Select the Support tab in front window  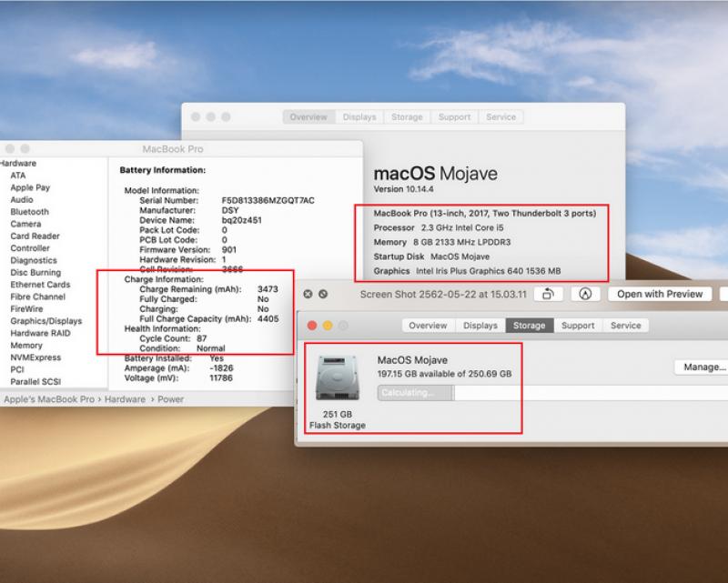(577, 326)
